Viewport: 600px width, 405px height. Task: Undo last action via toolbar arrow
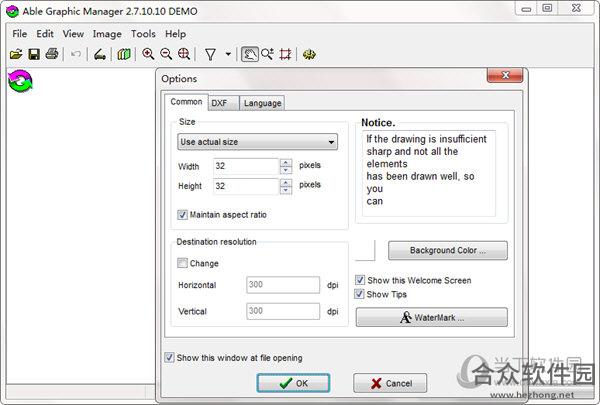pyautogui.click(x=76, y=54)
